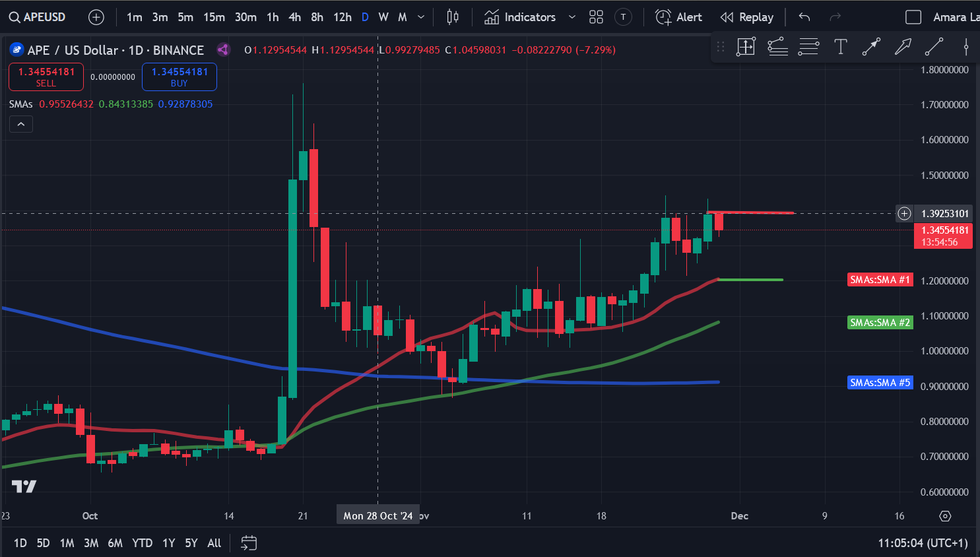980x557 pixels.
Task: Set date range to YTD
Action: 142,543
